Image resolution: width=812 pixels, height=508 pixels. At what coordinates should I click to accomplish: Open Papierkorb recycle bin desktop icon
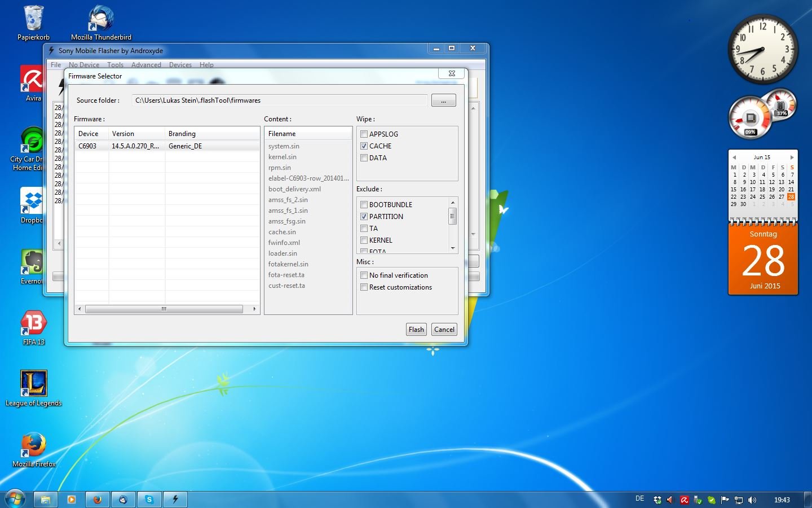tap(33, 23)
